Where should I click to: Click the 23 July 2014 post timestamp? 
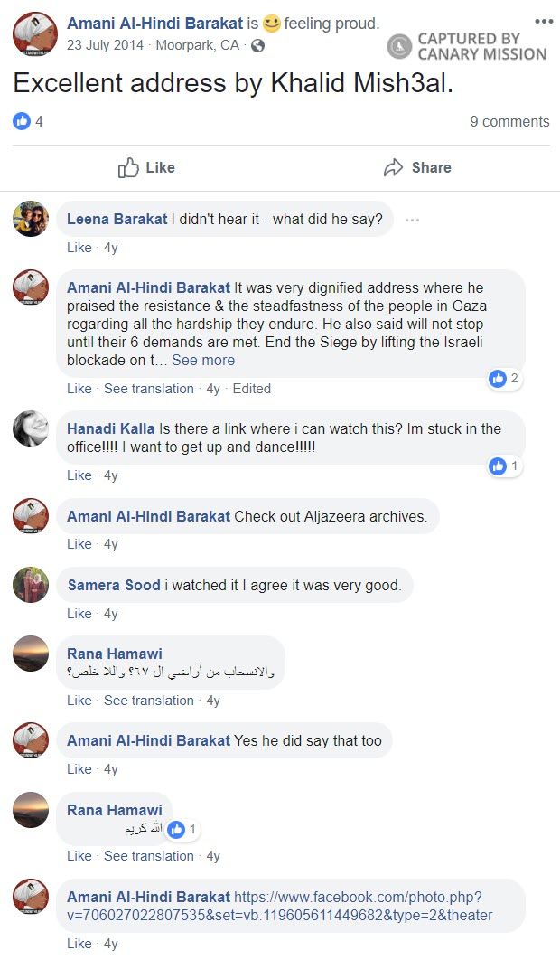pos(105,45)
